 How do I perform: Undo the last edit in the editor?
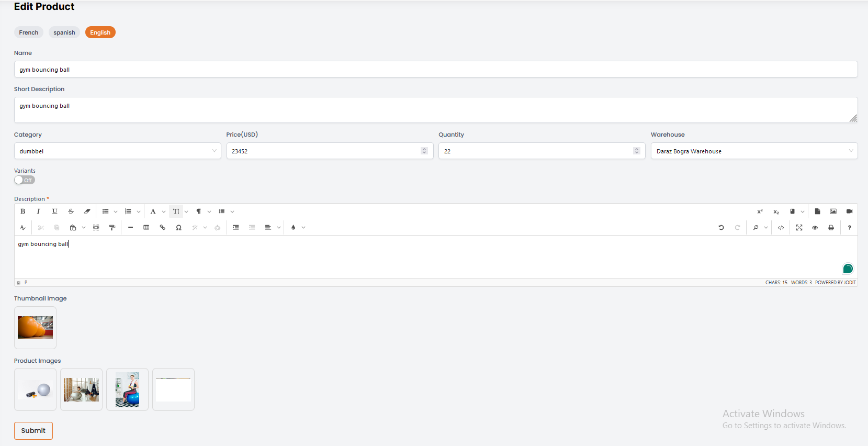pos(721,228)
